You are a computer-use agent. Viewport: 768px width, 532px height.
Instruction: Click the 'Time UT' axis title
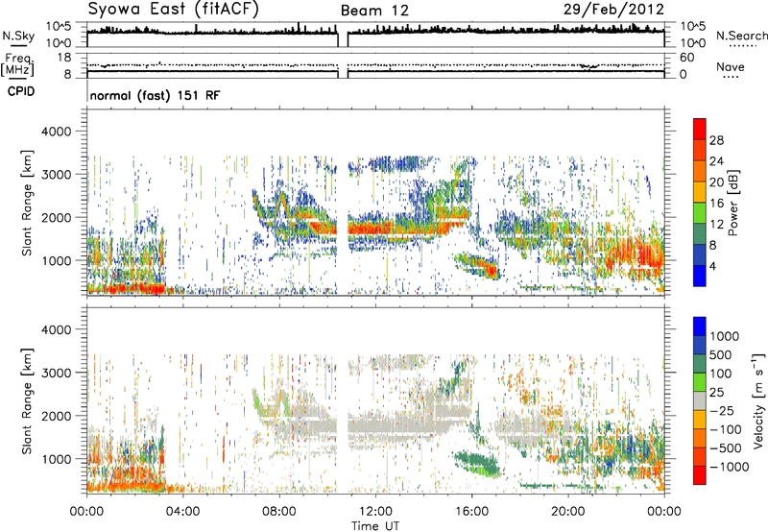[375, 526]
